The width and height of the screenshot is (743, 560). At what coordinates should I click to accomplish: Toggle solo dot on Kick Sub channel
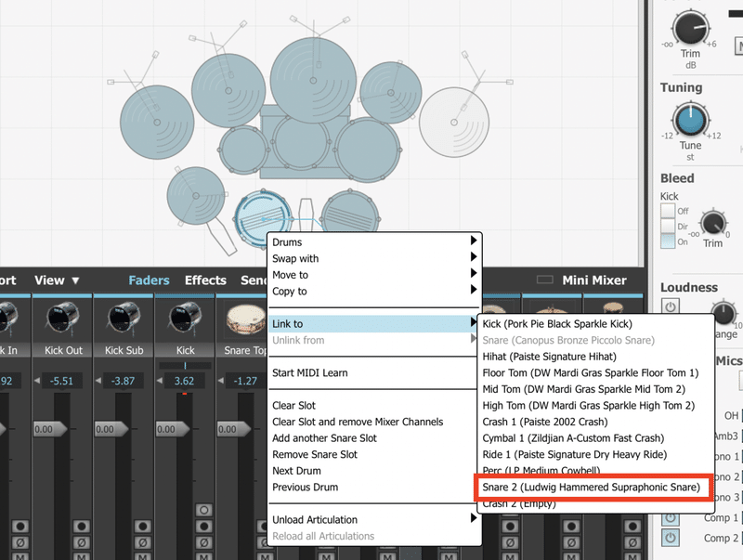click(143, 527)
